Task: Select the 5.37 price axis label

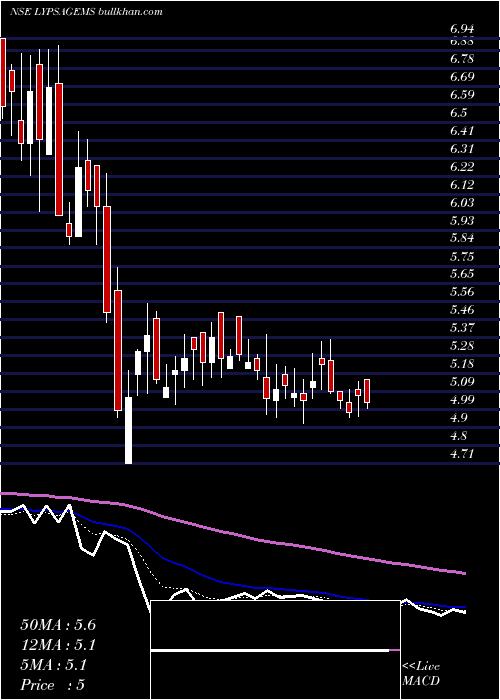Action: (462, 328)
